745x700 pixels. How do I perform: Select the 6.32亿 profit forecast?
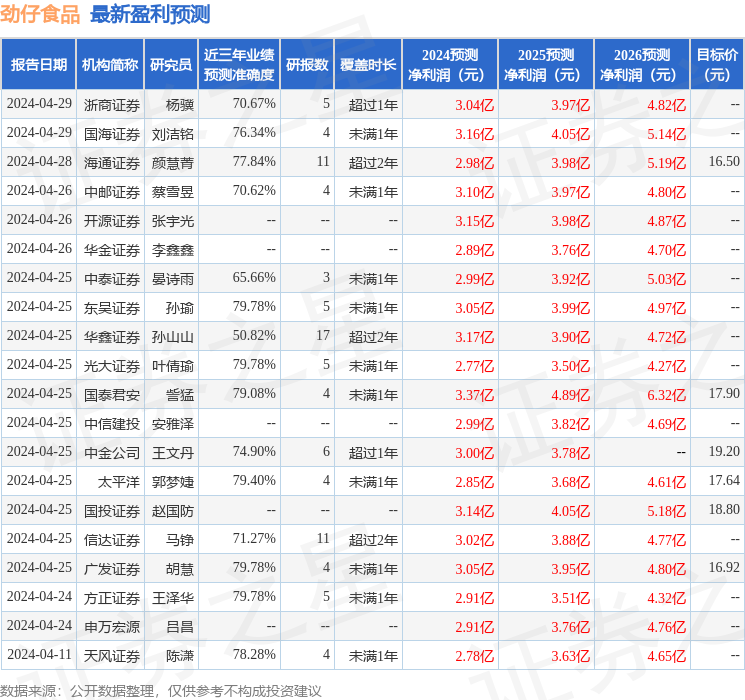tap(667, 394)
